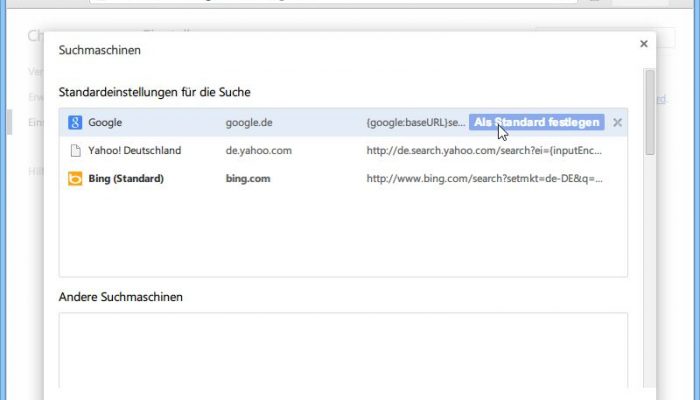Click the Andere Suchmaschinen heading

(x=121, y=297)
